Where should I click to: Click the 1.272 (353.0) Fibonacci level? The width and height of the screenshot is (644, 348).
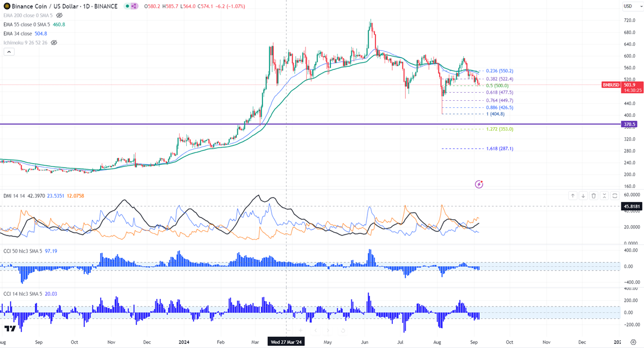[x=499, y=129]
